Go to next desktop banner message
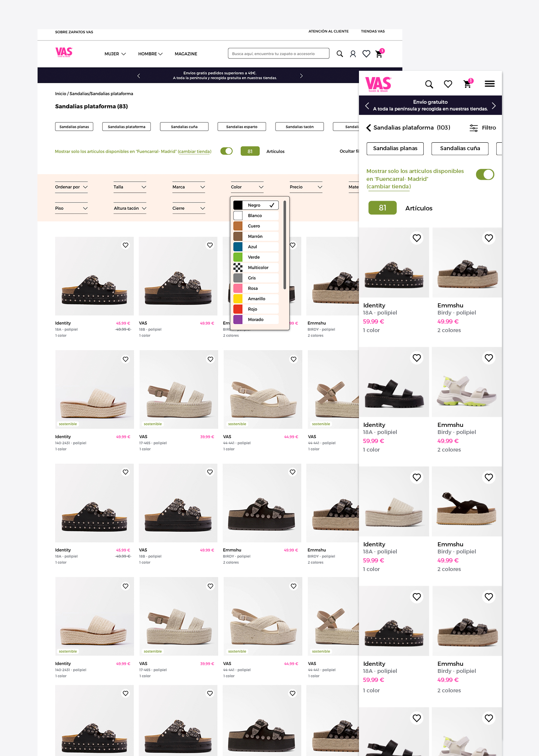The height and width of the screenshot is (756, 539). tap(301, 76)
